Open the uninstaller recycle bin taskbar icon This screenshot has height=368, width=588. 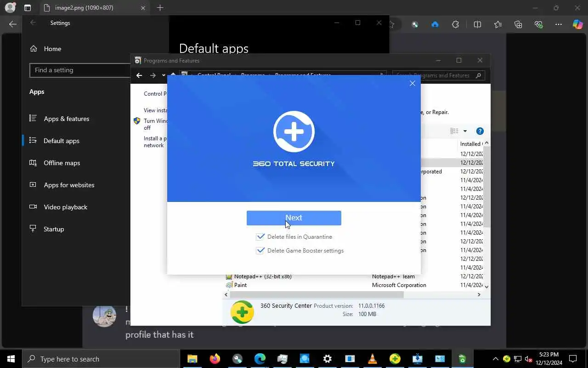point(463,359)
